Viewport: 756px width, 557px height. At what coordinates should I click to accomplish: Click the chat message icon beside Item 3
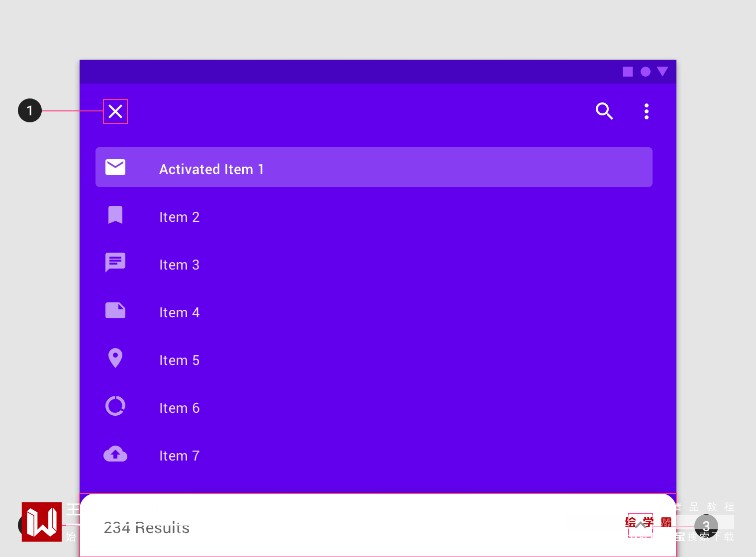click(x=115, y=263)
